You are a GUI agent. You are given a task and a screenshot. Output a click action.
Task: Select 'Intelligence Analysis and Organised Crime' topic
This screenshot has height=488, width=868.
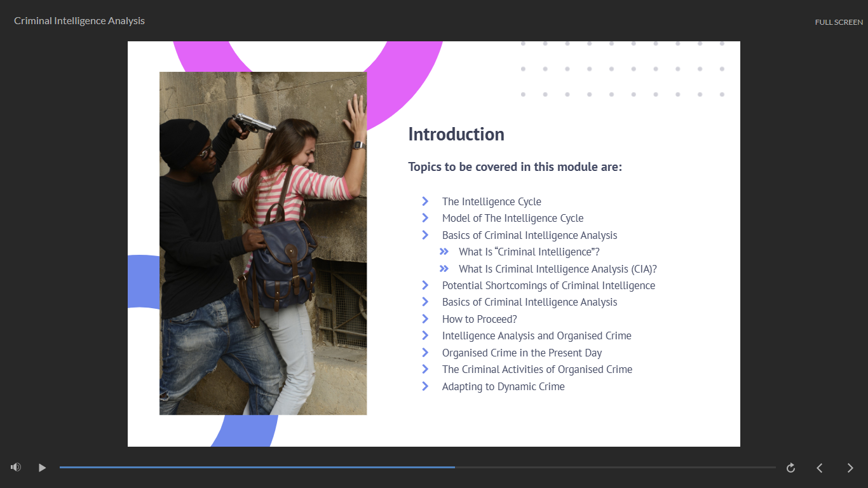(x=537, y=335)
